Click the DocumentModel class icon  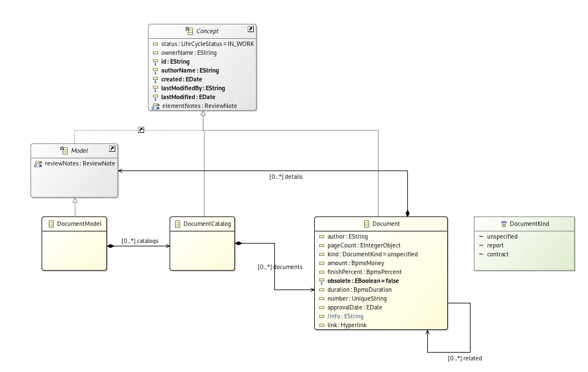pos(52,224)
